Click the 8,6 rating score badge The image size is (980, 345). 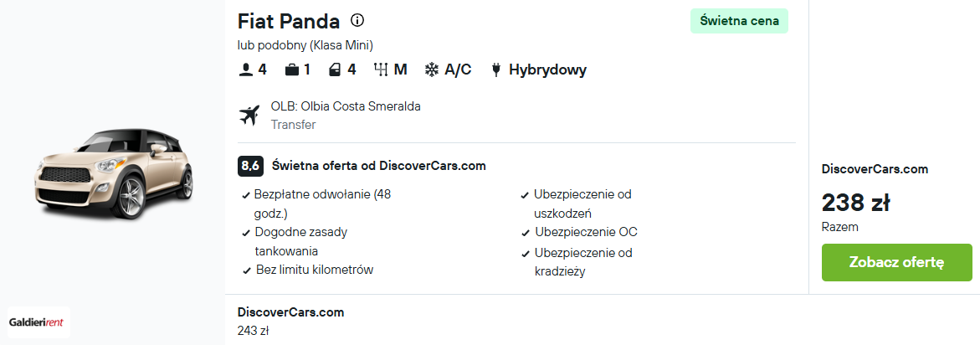250,167
